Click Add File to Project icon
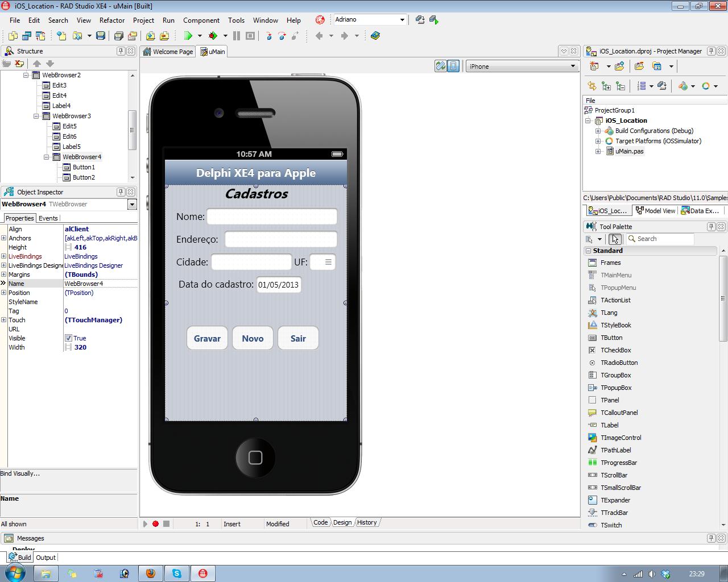The image size is (728, 582). coord(150,36)
